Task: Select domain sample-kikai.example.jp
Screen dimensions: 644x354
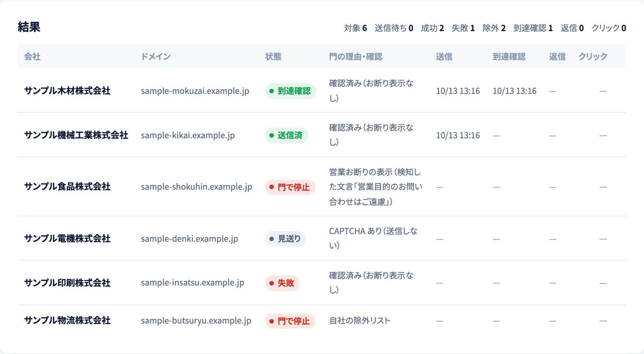Action: pos(188,135)
